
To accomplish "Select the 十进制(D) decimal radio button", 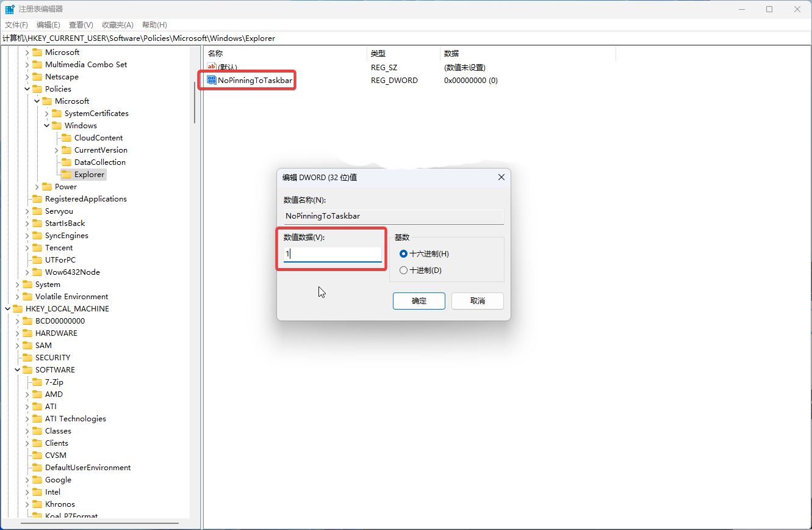I will (x=403, y=270).
